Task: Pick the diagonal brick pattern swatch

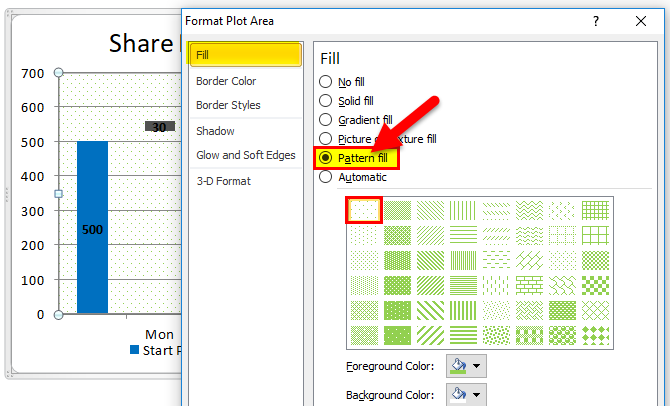Action: point(529,260)
